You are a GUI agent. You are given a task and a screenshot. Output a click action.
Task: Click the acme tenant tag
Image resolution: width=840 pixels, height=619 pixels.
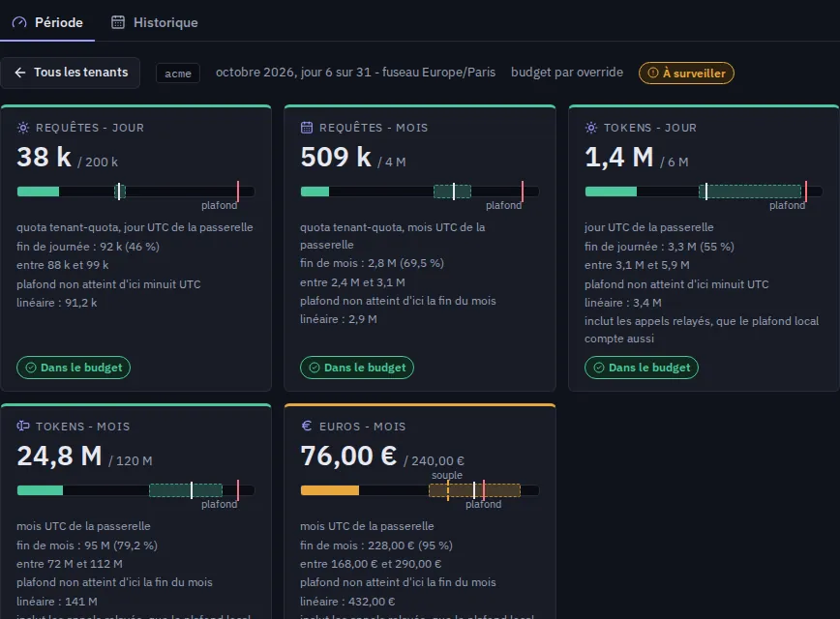point(178,74)
